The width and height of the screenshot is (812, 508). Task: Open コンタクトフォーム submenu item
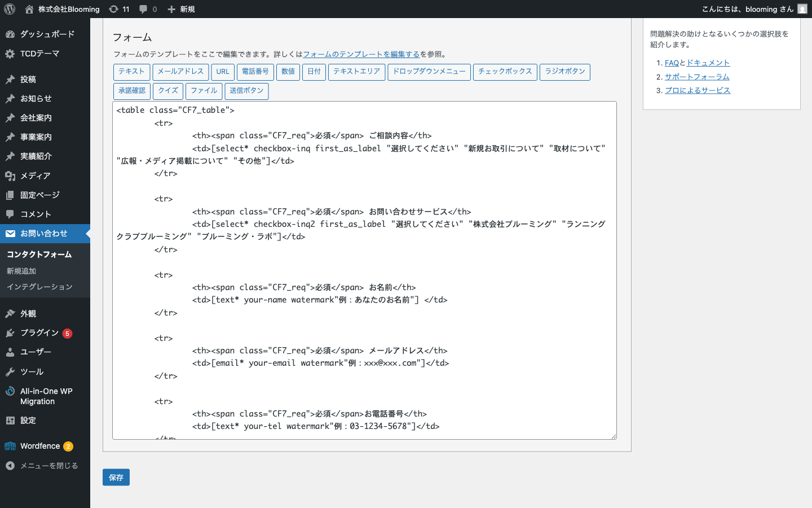pos(39,255)
